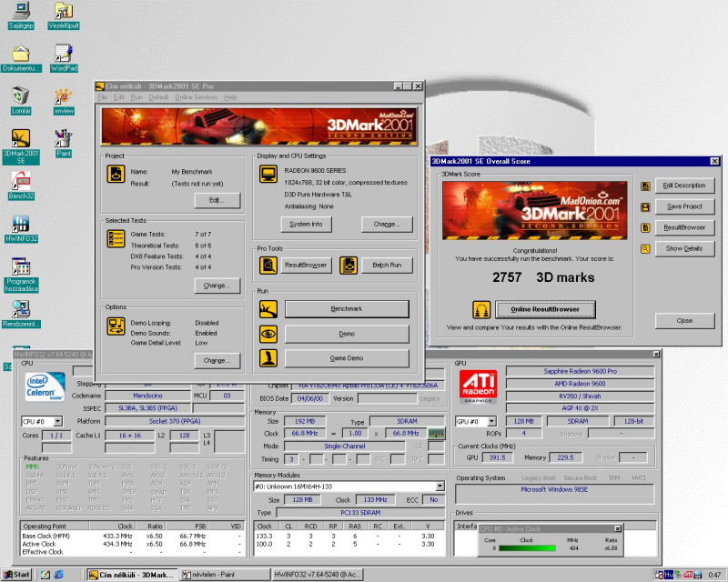Select the Programok hozzáadása desktop icon
Image resolution: width=728 pixels, height=582 pixels.
21,276
